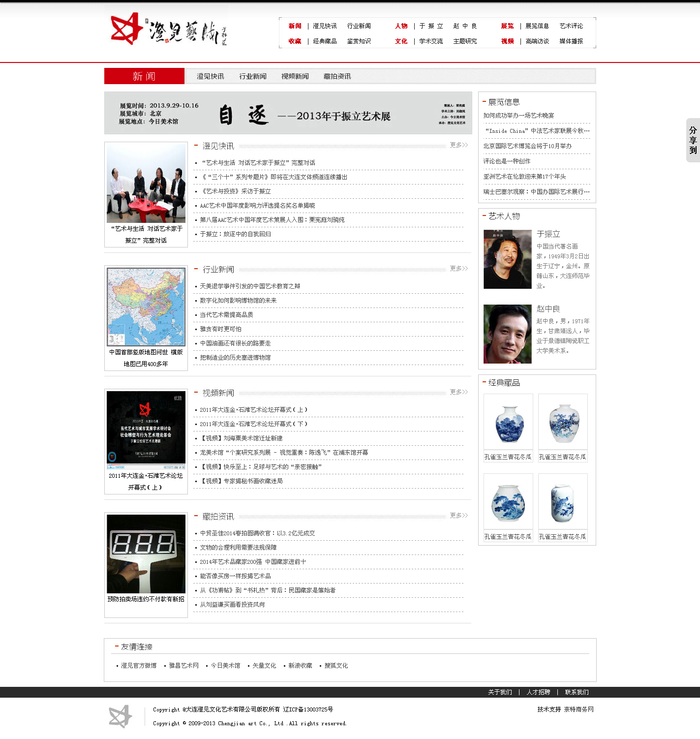Switch to 视频新闻 tab in news bar
The width and height of the screenshot is (700, 739).
coord(295,76)
